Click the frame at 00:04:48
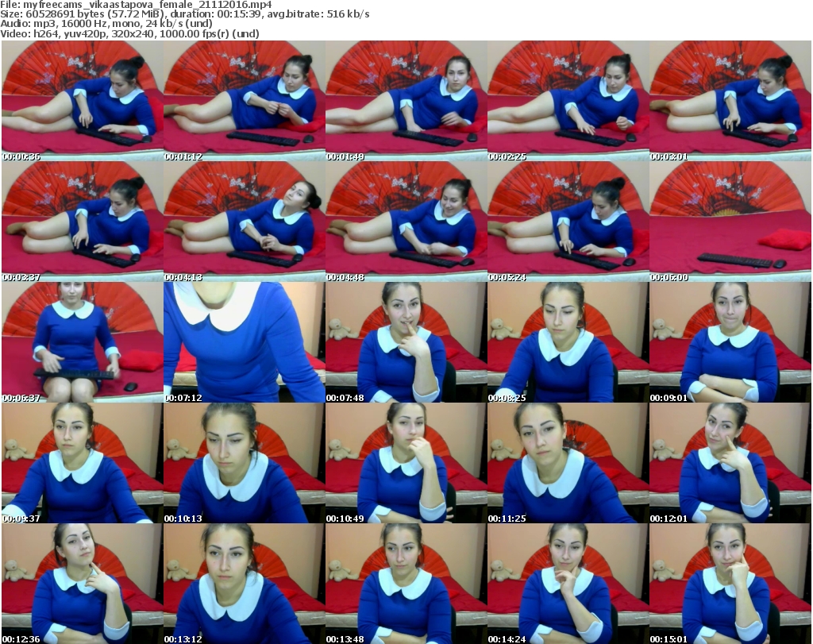 coord(406,222)
